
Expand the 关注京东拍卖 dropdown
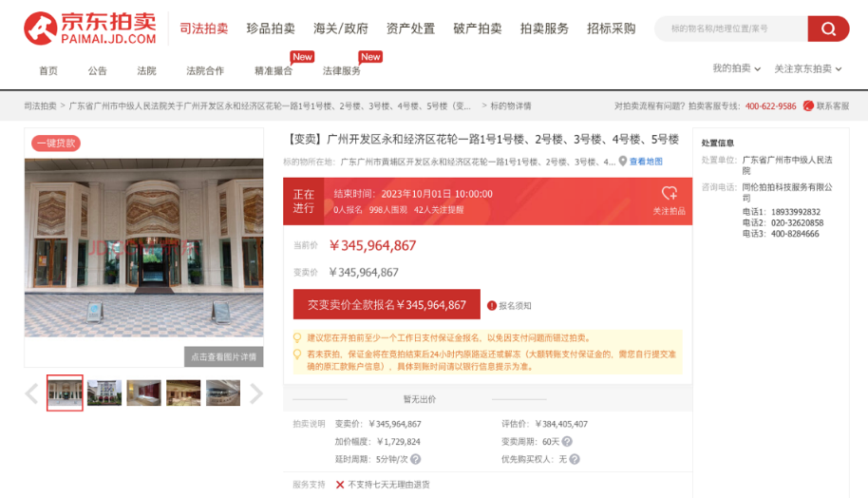808,68
